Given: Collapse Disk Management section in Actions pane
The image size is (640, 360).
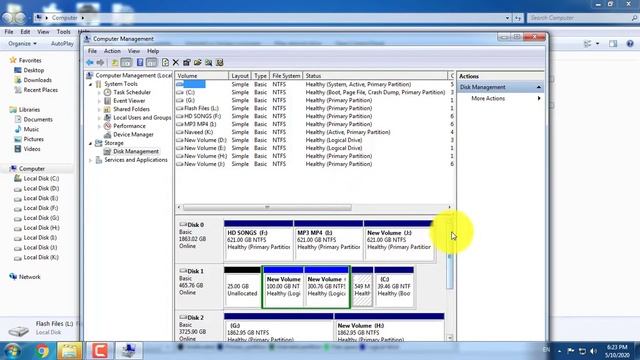Looking at the screenshot, I should tap(539, 87).
